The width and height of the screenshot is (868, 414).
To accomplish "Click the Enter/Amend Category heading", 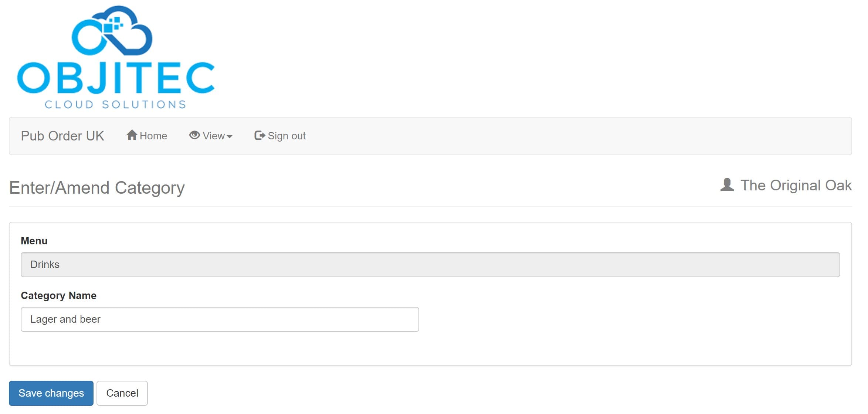I will point(97,188).
